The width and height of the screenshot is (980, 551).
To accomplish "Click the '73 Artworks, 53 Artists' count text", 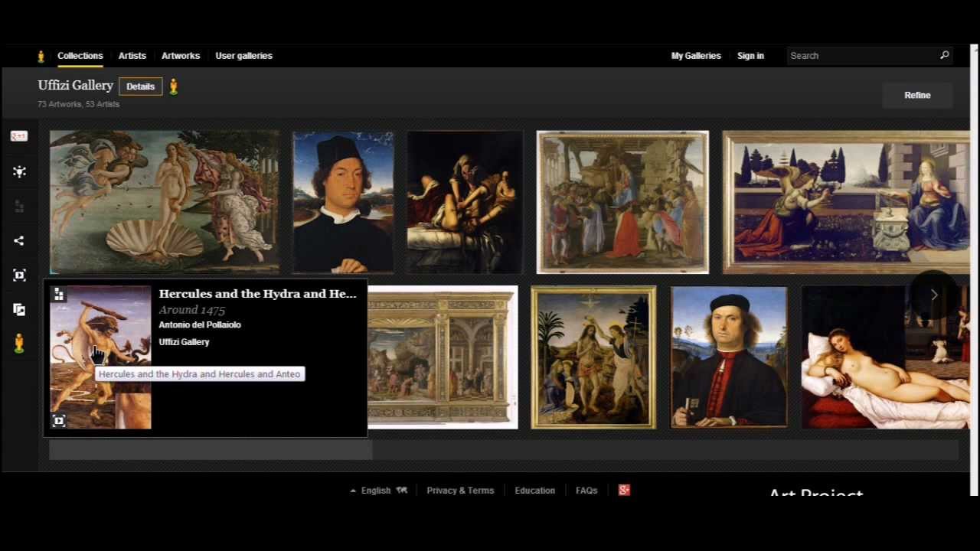I will pos(79,104).
